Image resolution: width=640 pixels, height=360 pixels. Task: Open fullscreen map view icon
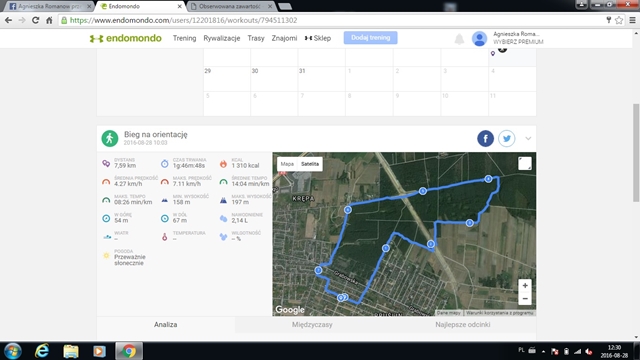pyautogui.click(x=524, y=163)
